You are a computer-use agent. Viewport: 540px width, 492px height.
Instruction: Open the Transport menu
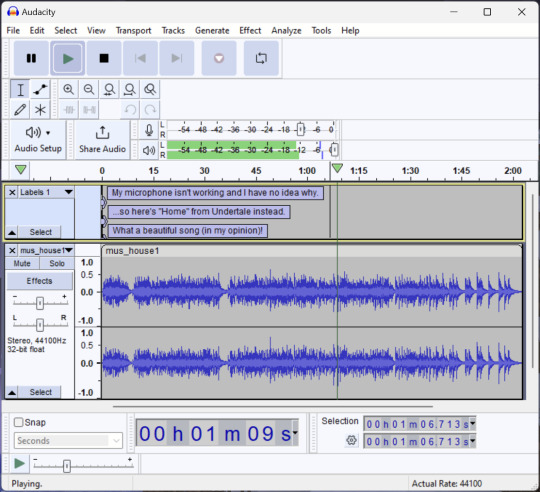point(133,31)
